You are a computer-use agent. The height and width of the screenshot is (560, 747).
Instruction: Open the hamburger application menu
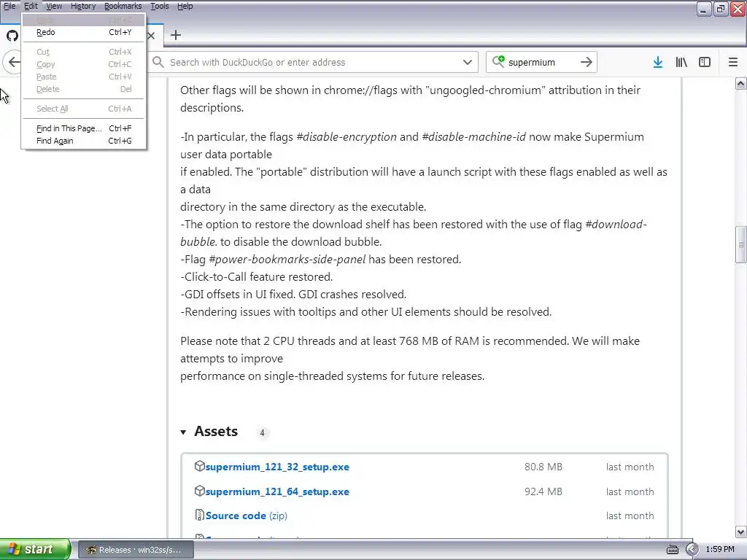coord(733,63)
